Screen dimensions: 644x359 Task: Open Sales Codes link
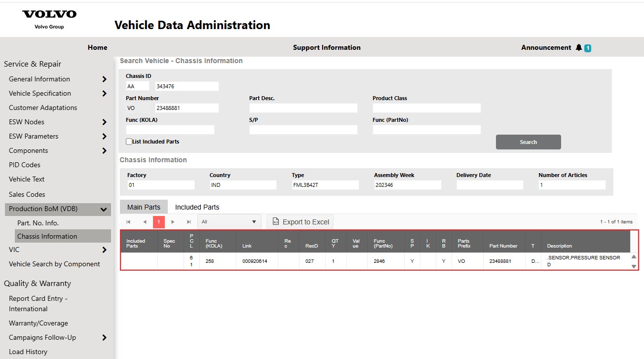[27, 194]
